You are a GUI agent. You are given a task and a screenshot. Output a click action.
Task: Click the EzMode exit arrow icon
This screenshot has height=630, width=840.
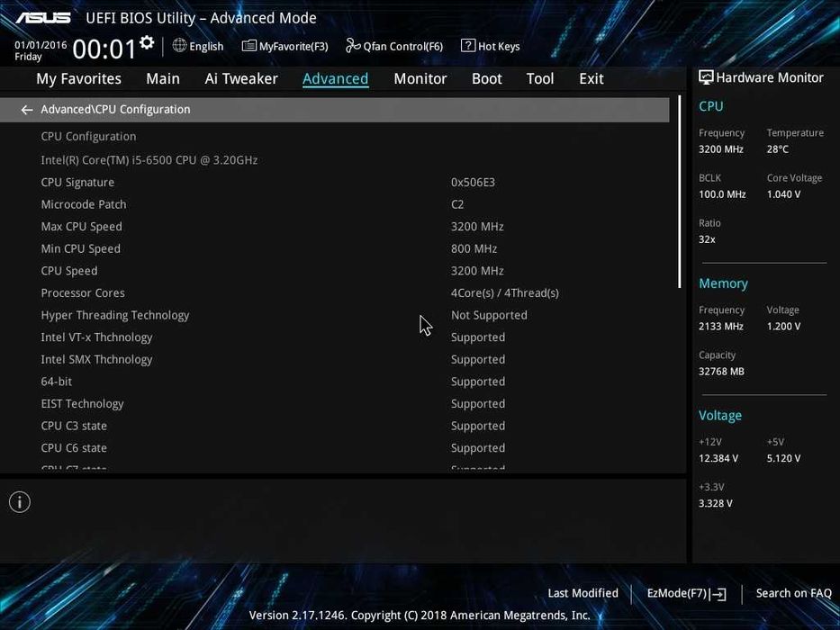pyautogui.click(x=719, y=594)
